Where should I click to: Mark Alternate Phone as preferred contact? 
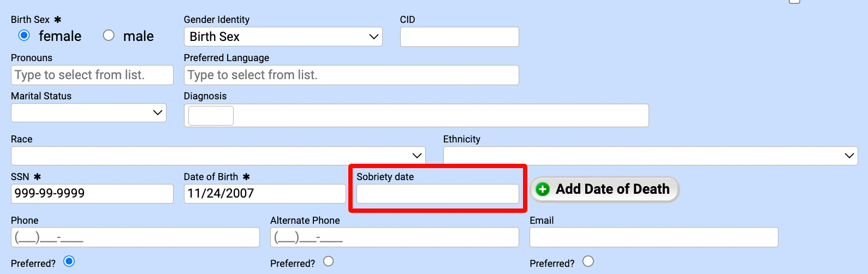click(328, 261)
